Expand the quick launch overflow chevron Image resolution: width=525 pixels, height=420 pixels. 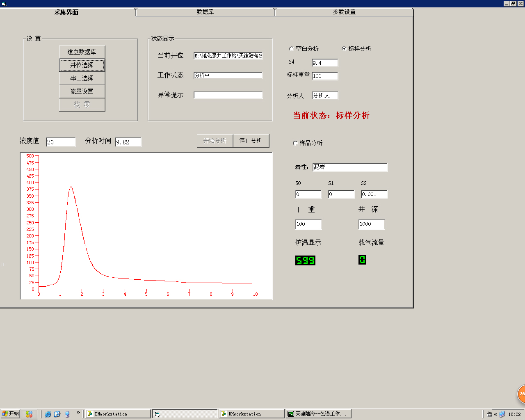[x=78, y=413]
